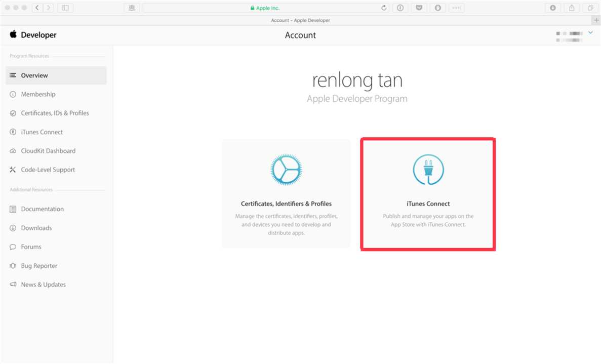The image size is (601, 364).
Task: Go to Certificates, IDs & Profiles in the sidebar
Action: tap(55, 113)
